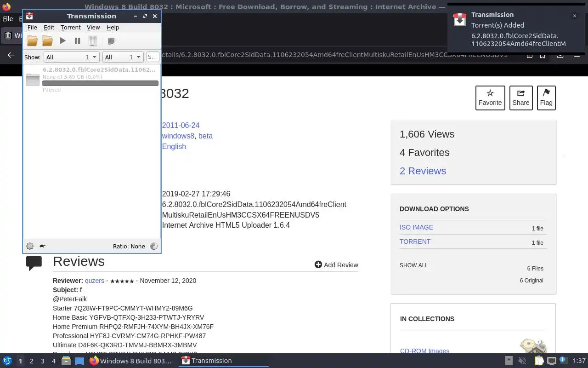
Task: Click the network tray icon
Action: [552, 361]
